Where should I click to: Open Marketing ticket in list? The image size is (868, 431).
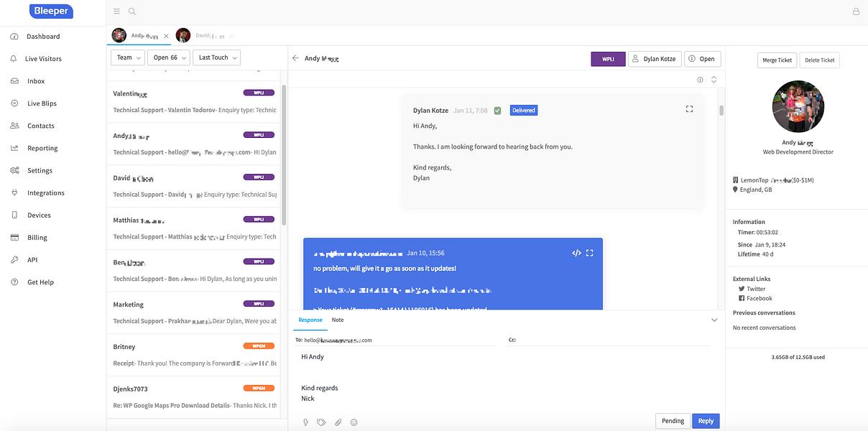(x=194, y=312)
